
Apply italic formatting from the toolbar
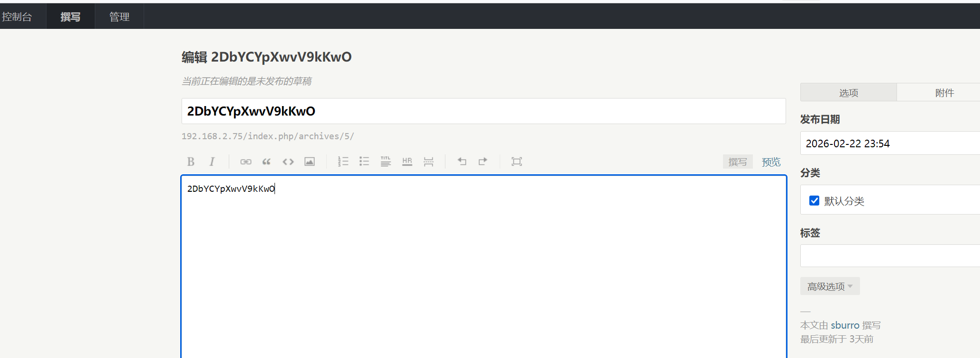point(212,162)
